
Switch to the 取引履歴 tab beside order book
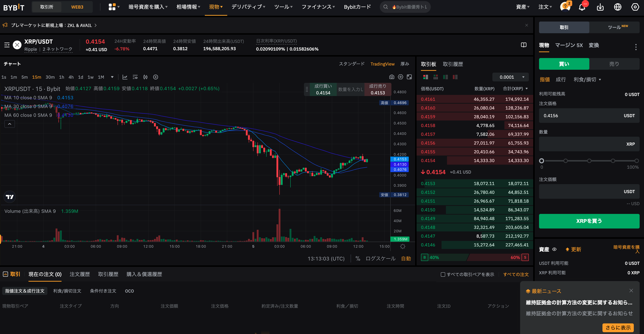click(453, 64)
